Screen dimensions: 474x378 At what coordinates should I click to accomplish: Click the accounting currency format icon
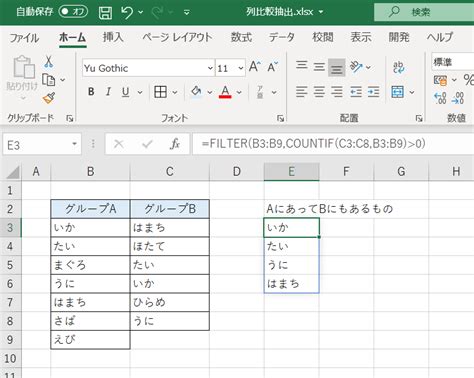pyautogui.click(x=440, y=80)
